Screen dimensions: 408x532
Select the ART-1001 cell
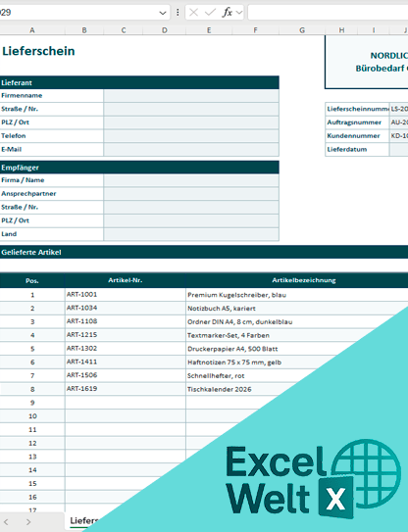125,295
